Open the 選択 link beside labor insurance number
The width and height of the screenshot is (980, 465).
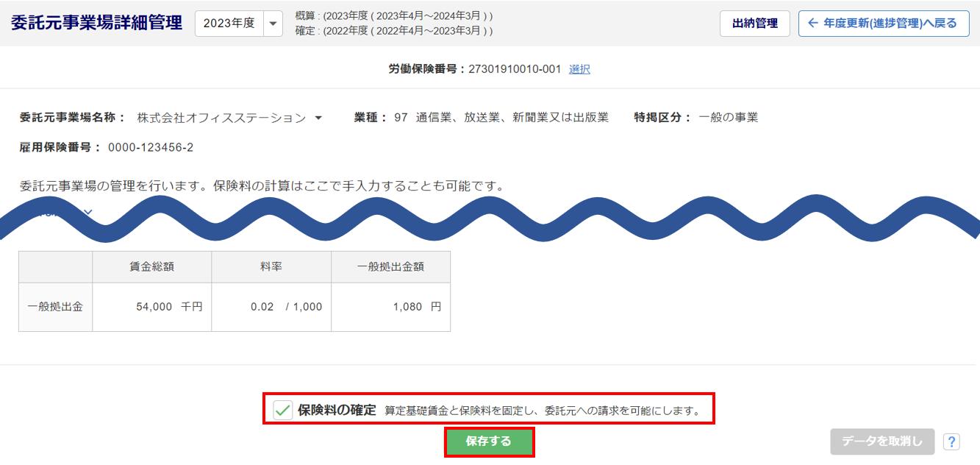[x=579, y=69]
